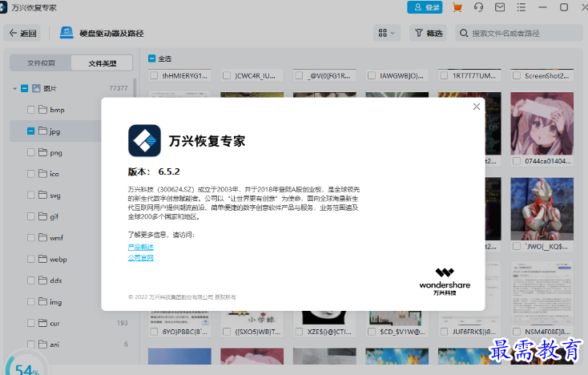The image size is (588, 375).
Task: Select the webp folder icon
Action: (x=42, y=259)
